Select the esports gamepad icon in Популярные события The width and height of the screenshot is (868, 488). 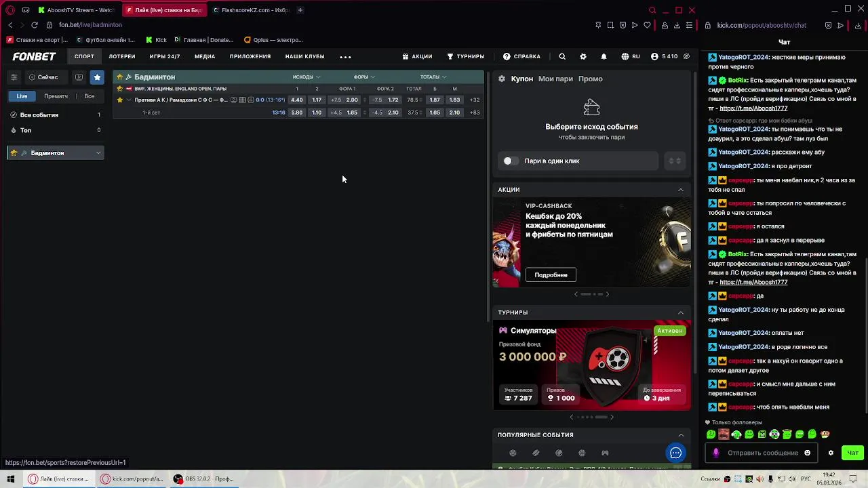click(605, 453)
